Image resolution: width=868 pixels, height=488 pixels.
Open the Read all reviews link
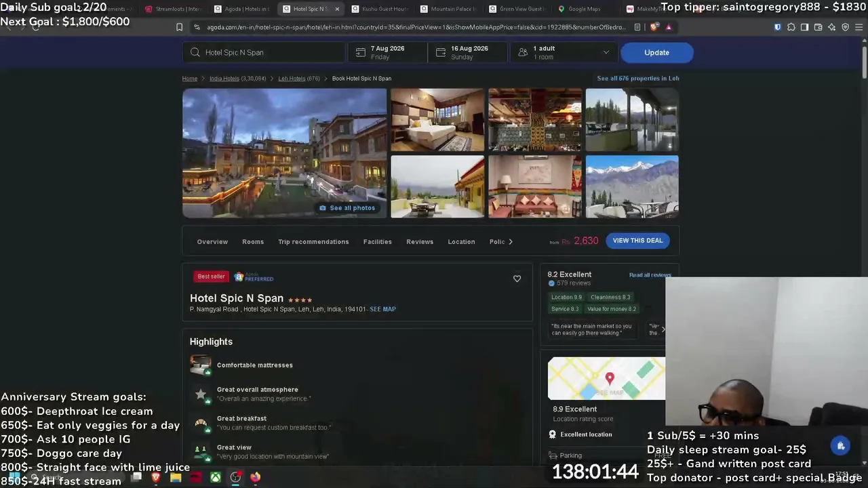(x=650, y=275)
